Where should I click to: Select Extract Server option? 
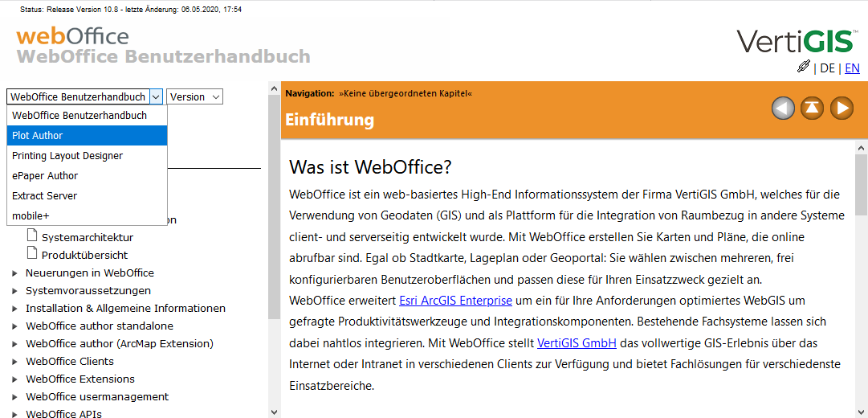pyautogui.click(x=87, y=195)
